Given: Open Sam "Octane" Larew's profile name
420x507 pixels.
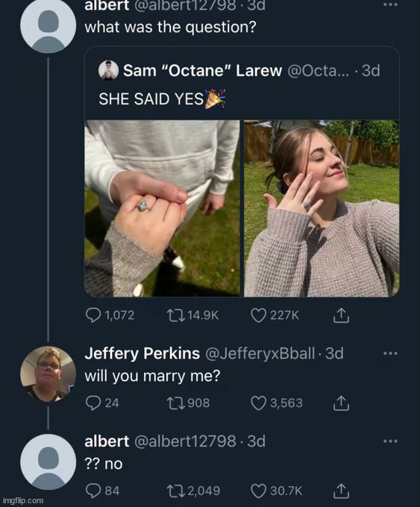Looking at the screenshot, I should click(202, 70).
